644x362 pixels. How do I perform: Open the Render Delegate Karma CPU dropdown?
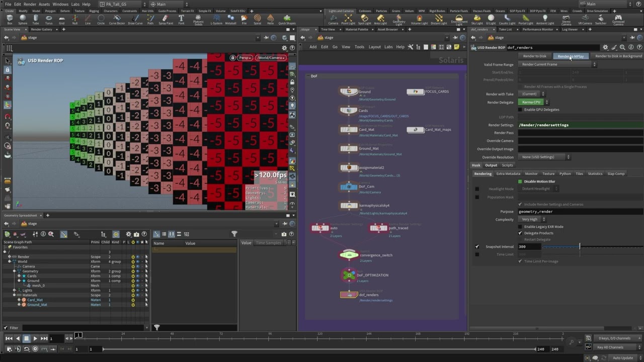click(x=533, y=102)
